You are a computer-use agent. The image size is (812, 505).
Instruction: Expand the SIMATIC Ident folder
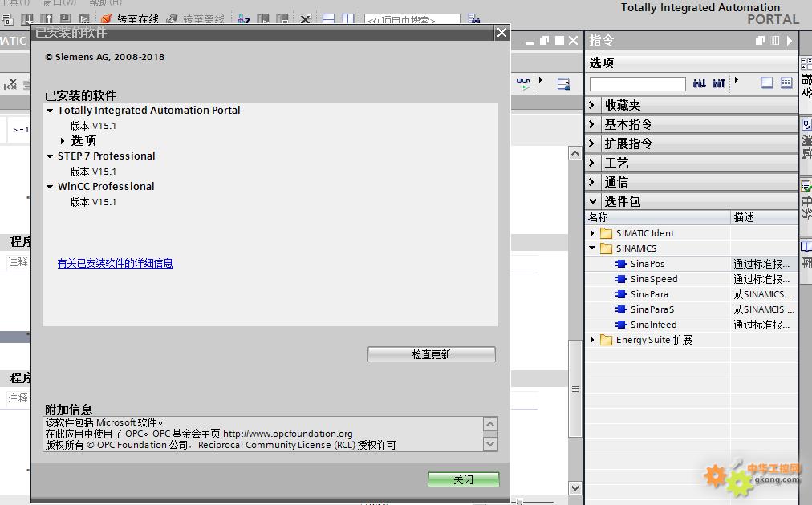tap(592, 233)
